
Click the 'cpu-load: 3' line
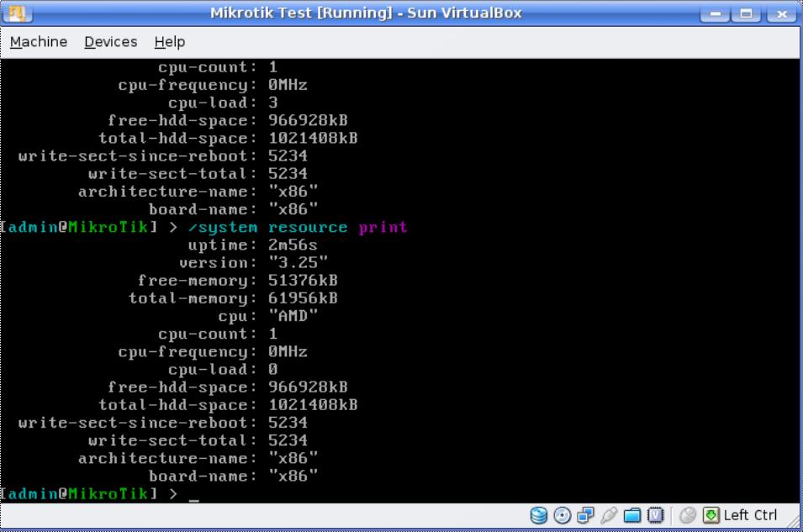coord(223,103)
